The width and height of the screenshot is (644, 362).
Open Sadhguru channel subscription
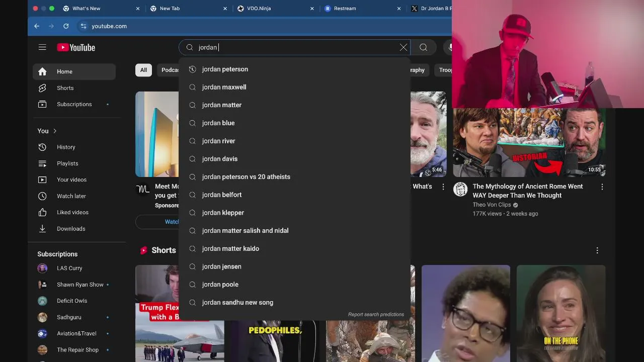tap(74, 317)
